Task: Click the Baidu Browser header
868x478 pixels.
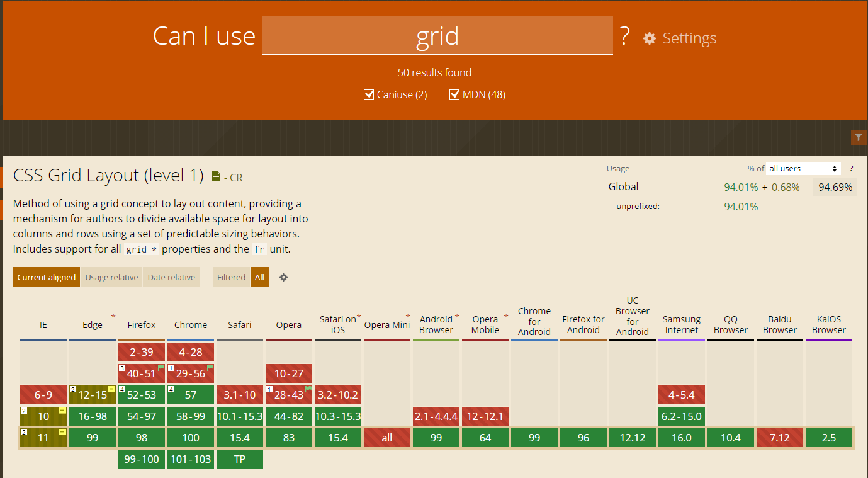Action: tap(780, 324)
